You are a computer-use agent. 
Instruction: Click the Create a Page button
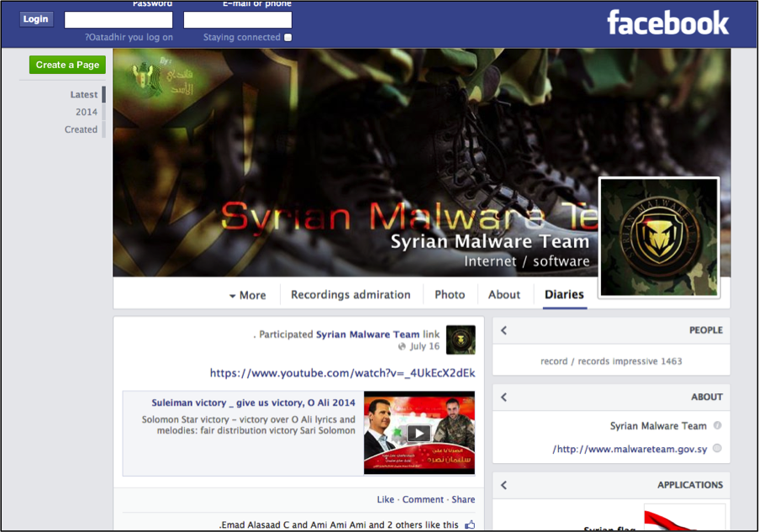[67, 65]
